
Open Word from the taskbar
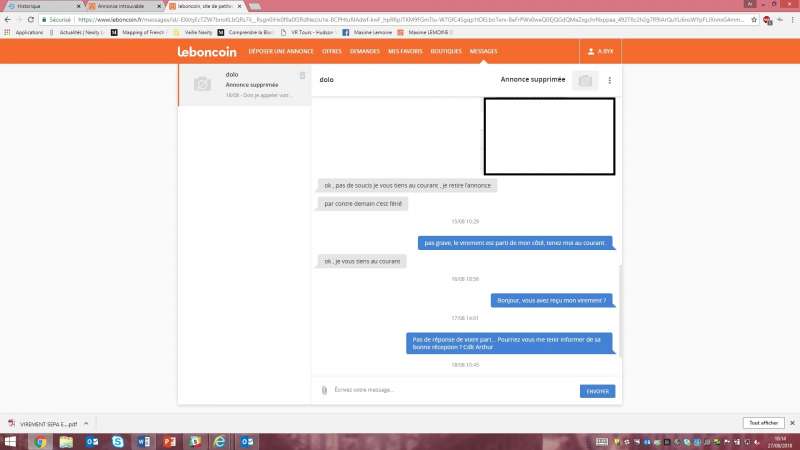coord(143,441)
